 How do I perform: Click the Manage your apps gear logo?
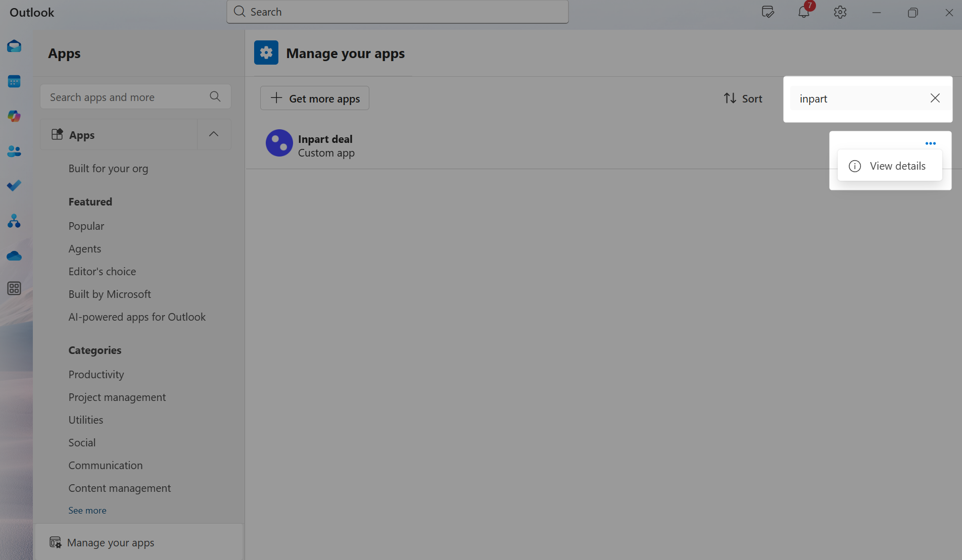coord(266,53)
